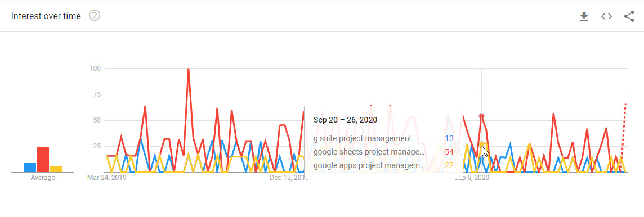This screenshot has width=644, height=217.
Task: Select the red Average bar
Action: [x=43, y=160]
